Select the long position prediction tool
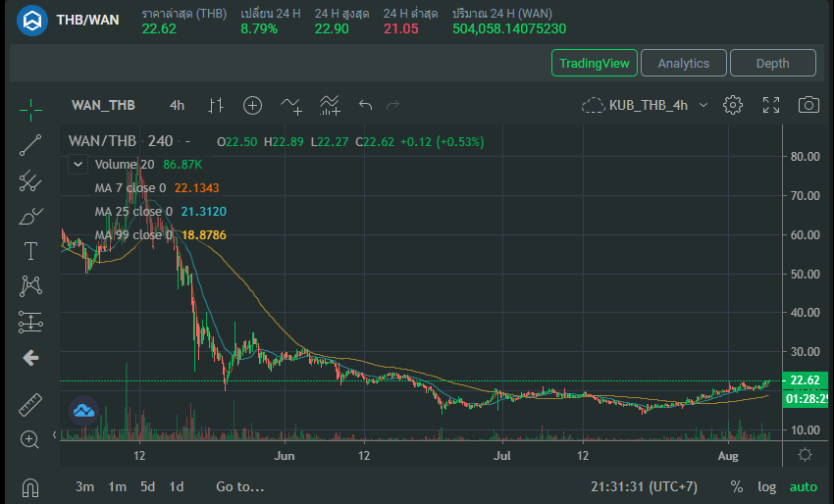The height and width of the screenshot is (504, 834). tap(30, 322)
